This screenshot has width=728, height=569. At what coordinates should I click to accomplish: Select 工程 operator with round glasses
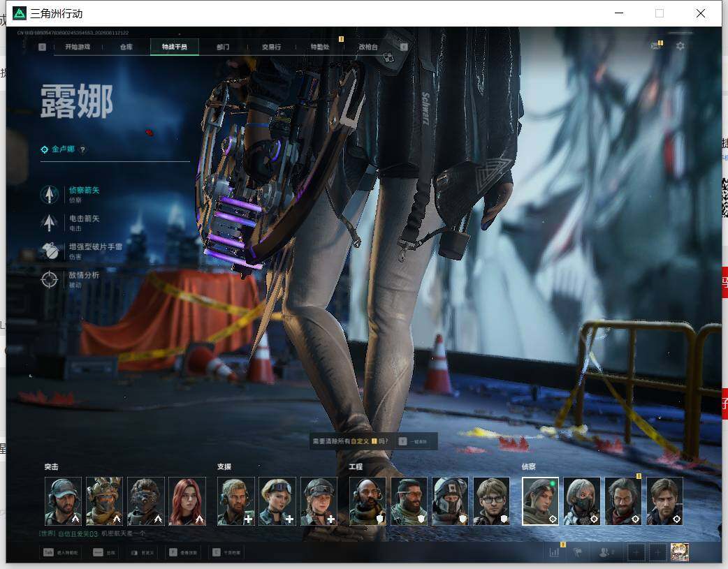(x=492, y=501)
